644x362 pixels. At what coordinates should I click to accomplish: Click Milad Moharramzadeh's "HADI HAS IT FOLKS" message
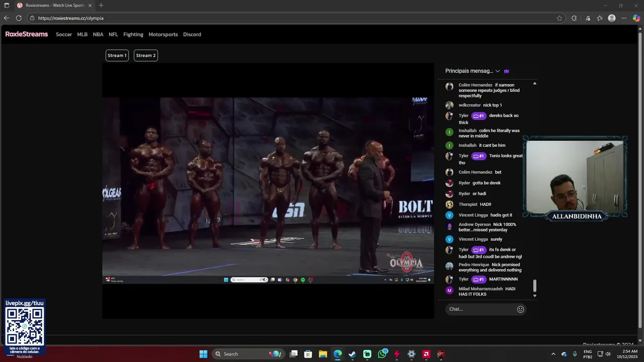point(487,292)
